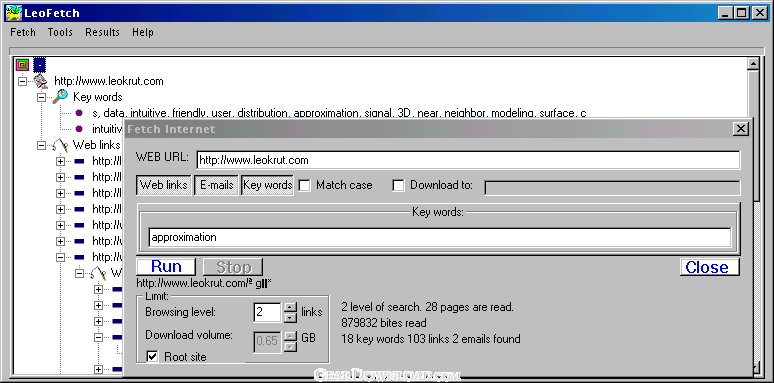
Task: Click the Browsing level value field
Action: [267, 312]
